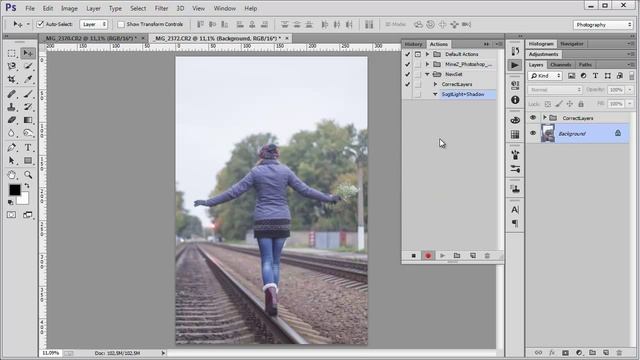This screenshot has height=360, width=640.
Task: Hide the Background layer
Action: point(533,133)
